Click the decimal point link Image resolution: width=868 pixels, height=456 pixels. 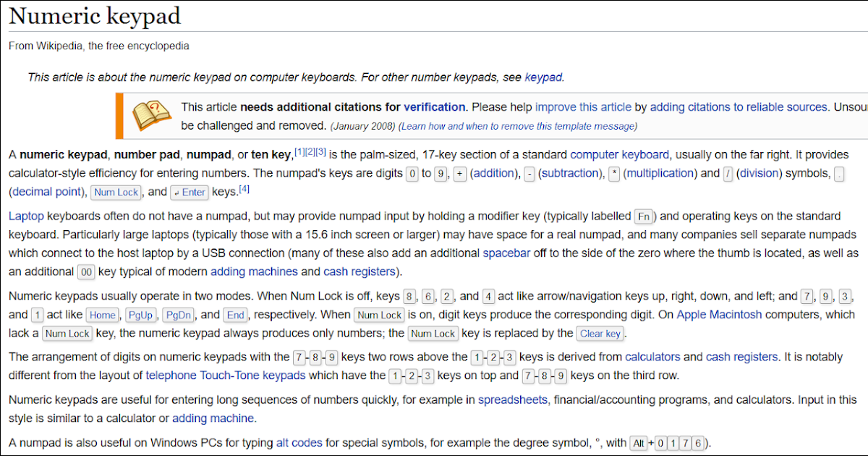click(46, 192)
